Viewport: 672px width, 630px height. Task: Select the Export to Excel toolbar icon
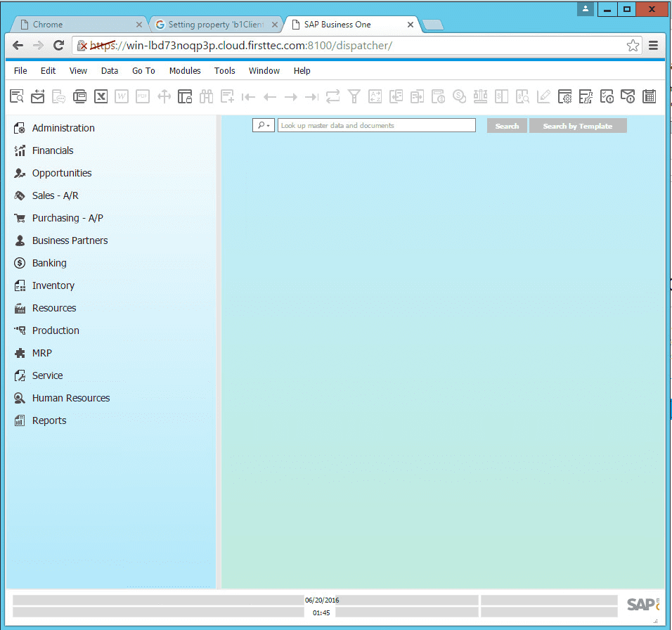[101, 96]
